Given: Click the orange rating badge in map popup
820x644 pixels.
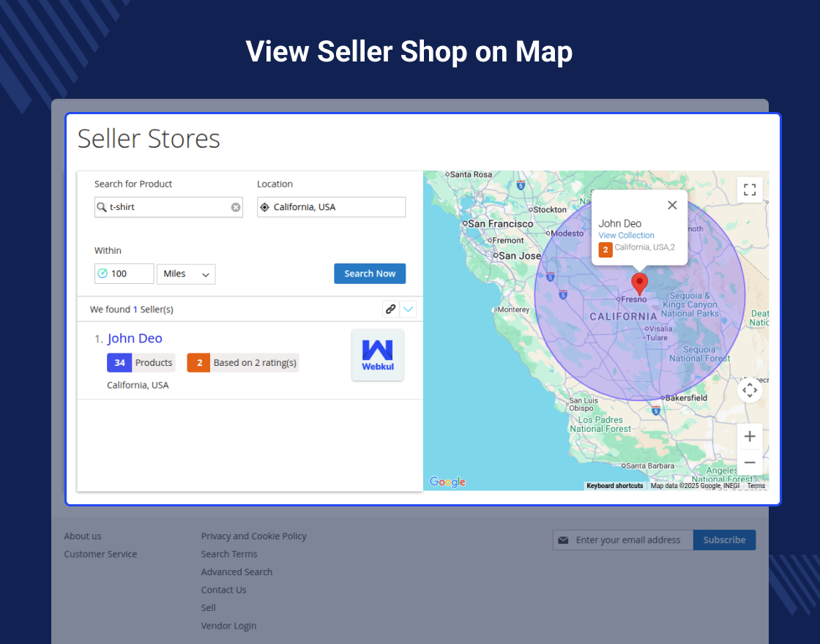Looking at the screenshot, I should [605, 250].
